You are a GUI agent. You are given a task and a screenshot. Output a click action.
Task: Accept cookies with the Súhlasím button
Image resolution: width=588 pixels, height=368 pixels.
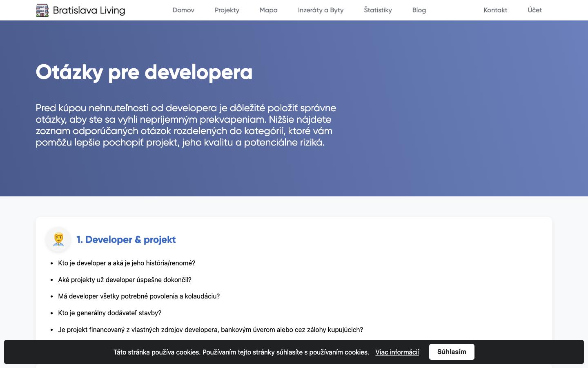(x=452, y=352)
